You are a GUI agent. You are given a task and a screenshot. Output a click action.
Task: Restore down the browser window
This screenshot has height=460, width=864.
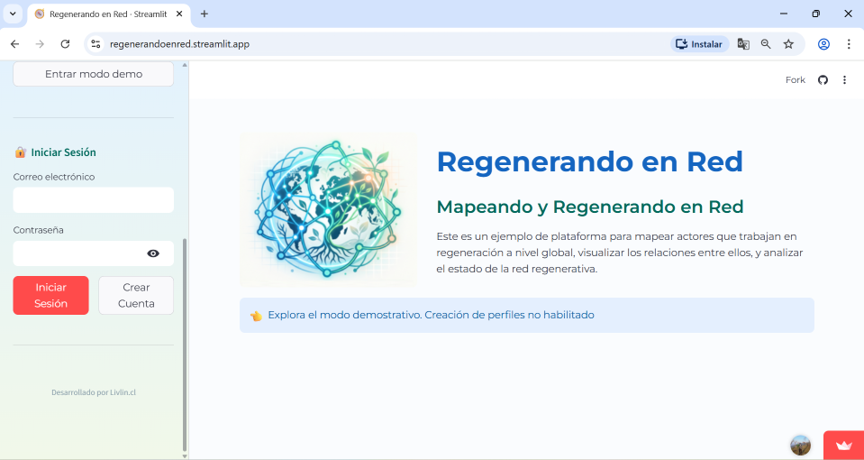[x=816, y=14]
